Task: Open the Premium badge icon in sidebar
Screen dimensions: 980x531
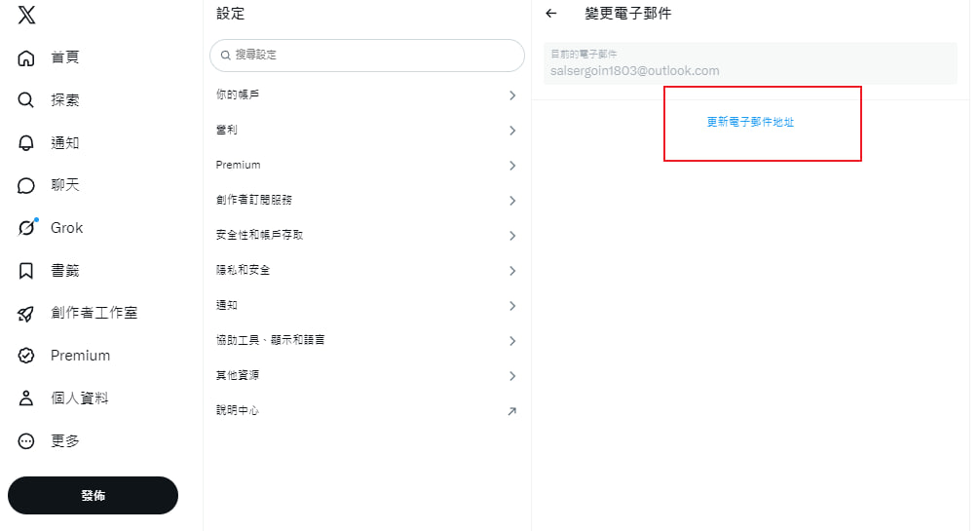Action: click(26, 356)
